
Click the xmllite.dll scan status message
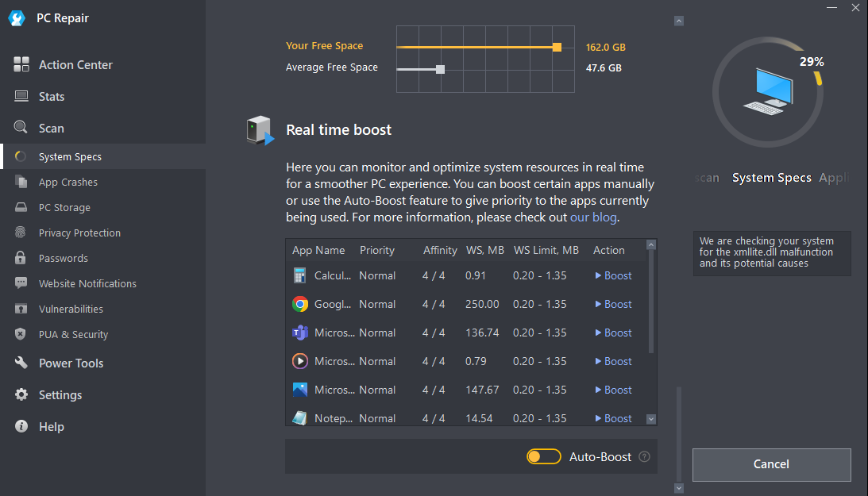pyautogui.click(x=772, y=252)
